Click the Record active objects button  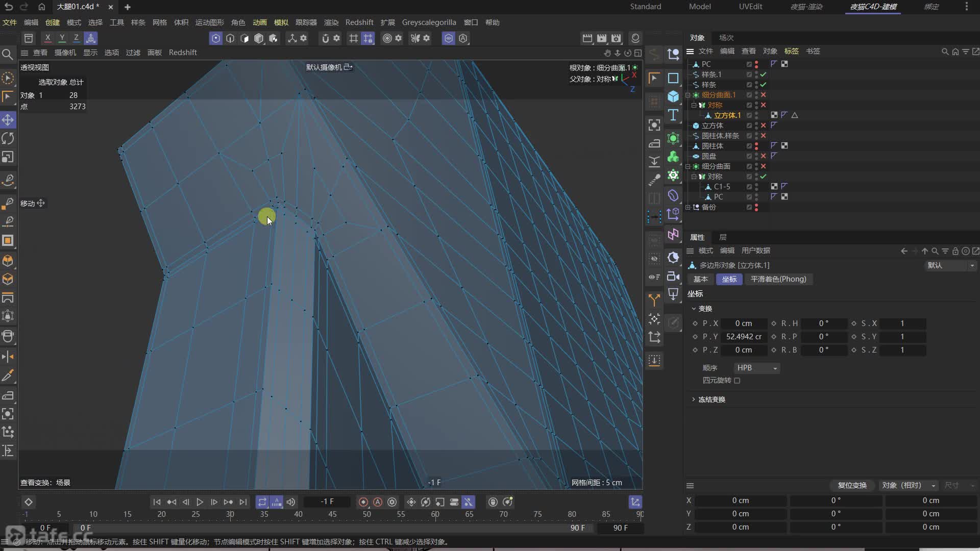pyautogui.click(x=363, y=502)
